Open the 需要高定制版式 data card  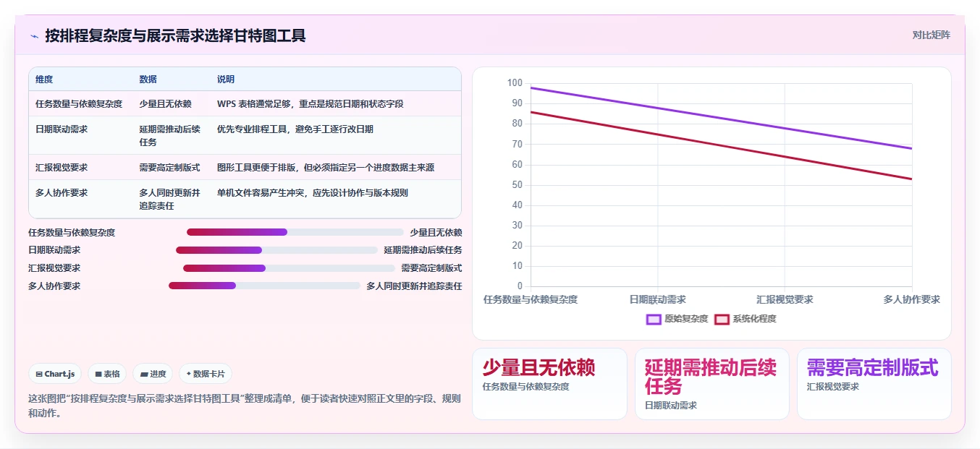pos(874,384)
